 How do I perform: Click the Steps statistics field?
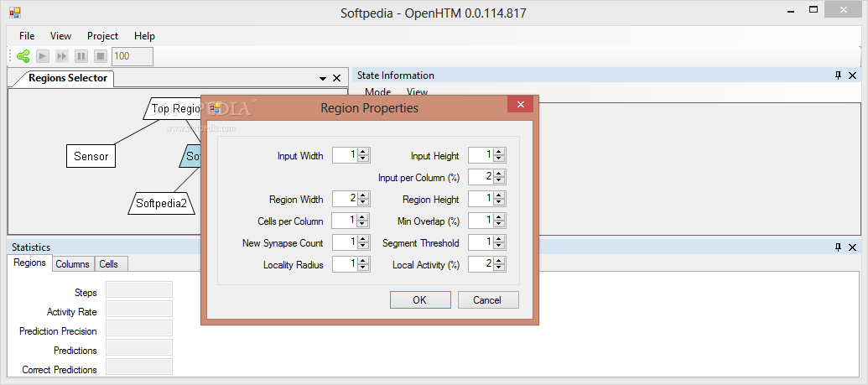tap(139, 289)
